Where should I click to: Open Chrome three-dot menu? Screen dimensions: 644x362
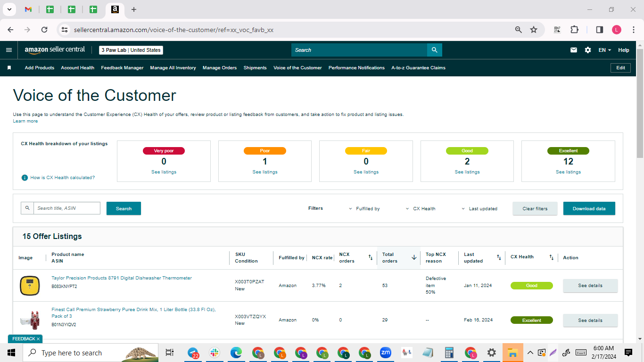633,30
